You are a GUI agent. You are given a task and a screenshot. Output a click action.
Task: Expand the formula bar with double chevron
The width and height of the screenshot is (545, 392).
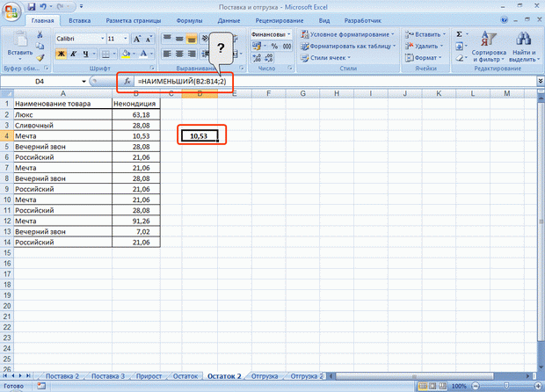(541, 81)
